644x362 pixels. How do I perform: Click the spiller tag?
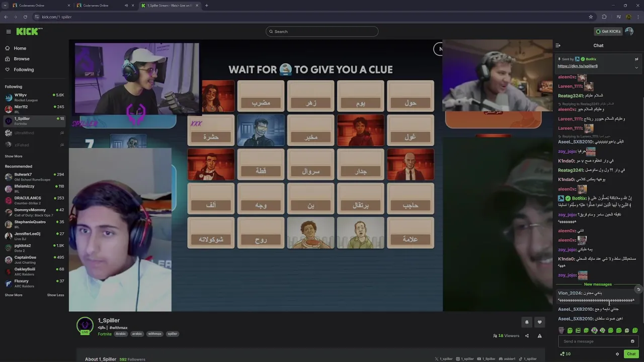pos(172,334)
